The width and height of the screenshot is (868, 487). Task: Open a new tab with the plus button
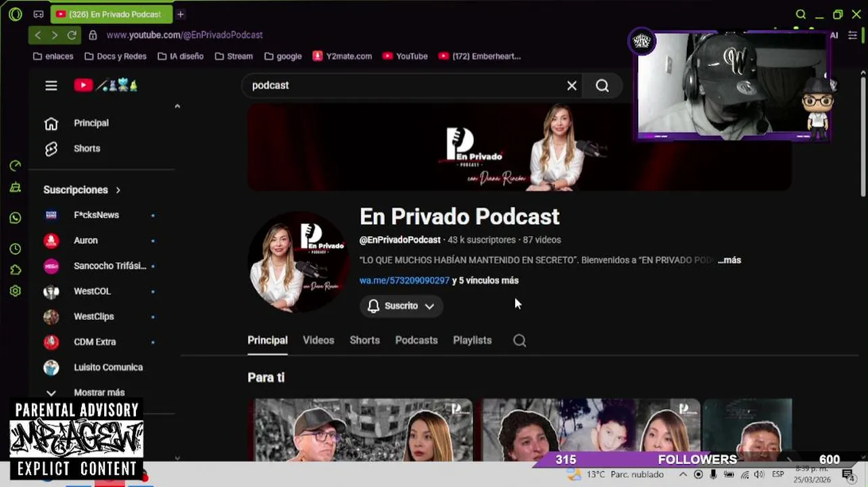180,14
